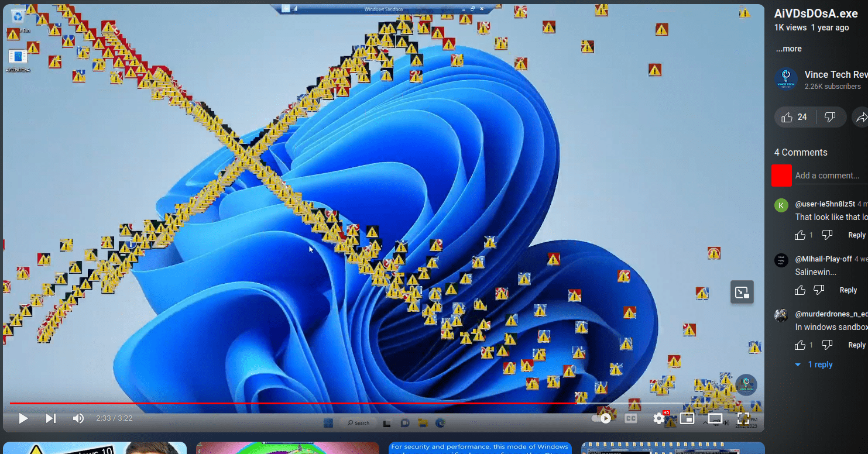Focus the Add a comment field
The image size is (868, 454).
point(831,176)
